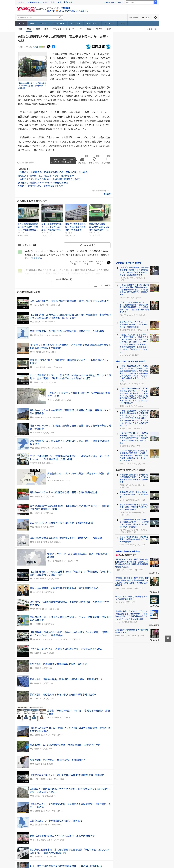Open MBSニュース 客乗せた高槻市営バス card

[x=52, y=220]
